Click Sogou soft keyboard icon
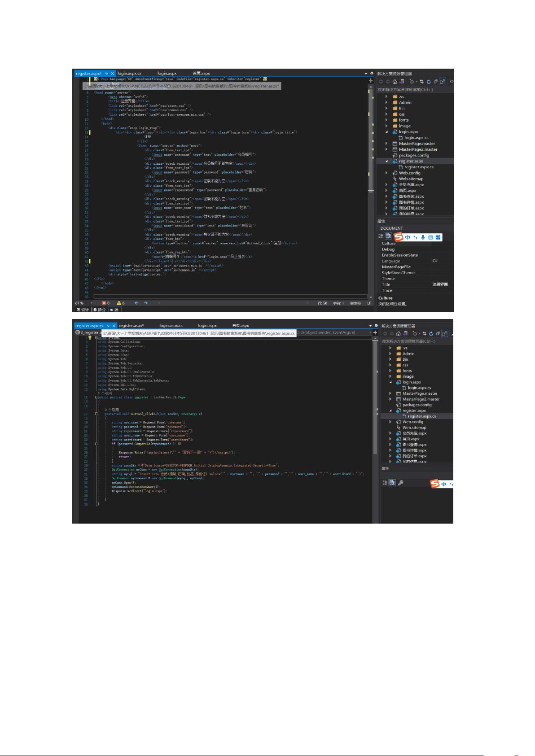The height and width of the screenshot is (756, 535). [x=431, y=237]
